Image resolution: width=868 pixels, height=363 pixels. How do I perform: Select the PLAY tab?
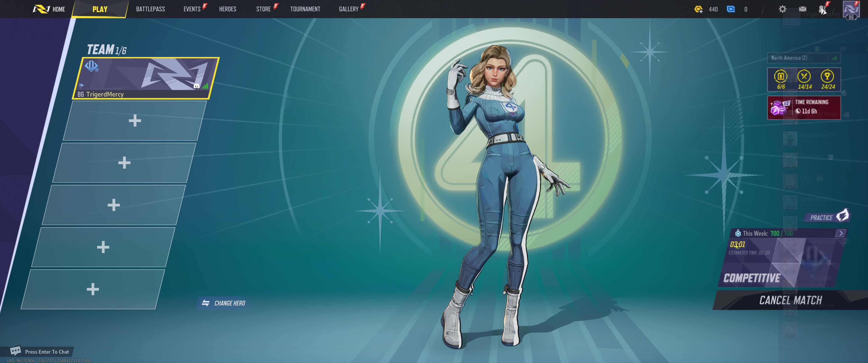pos(100,9)
